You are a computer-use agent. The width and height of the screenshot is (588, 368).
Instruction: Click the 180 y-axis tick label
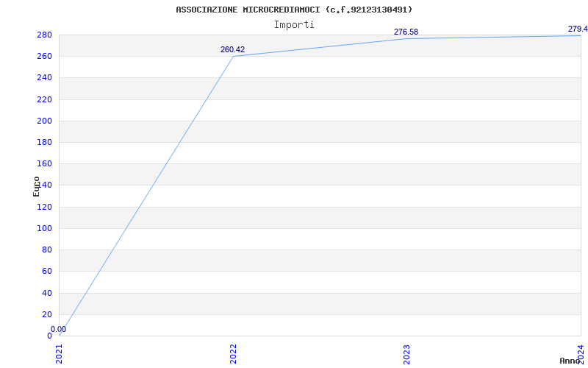click(x=44, y=142)
